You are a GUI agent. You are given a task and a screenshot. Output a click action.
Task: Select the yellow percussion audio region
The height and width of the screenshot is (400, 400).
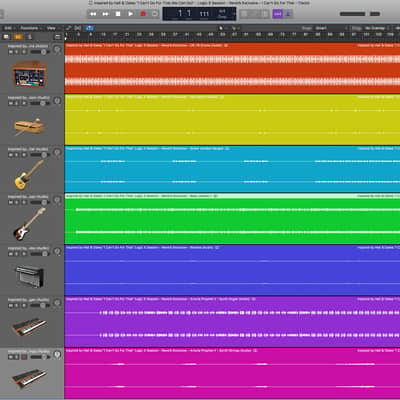pyautogui.click(x=232, y=120)
